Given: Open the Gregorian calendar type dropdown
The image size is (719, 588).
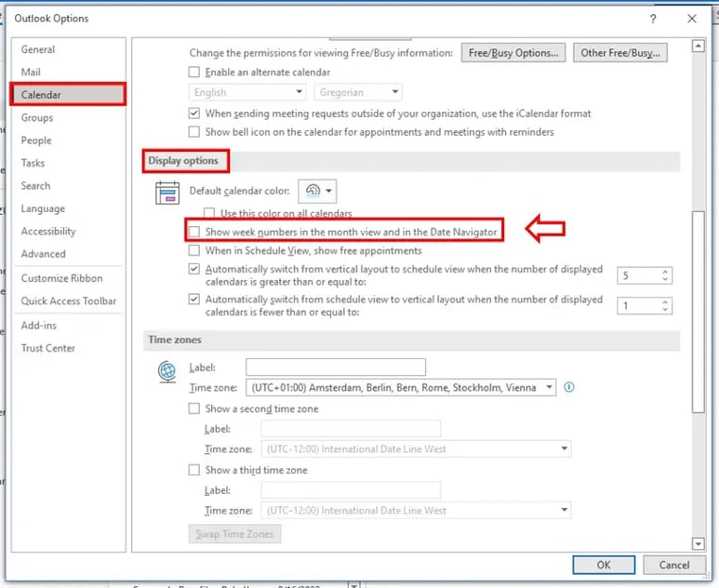Looking at the screenshot, I should 358,92.
